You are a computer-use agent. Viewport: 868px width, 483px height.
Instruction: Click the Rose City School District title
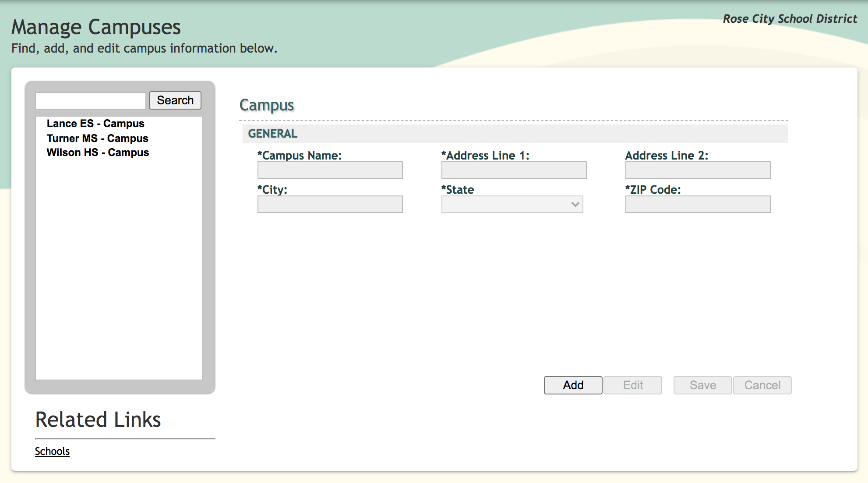(x=790, y=19)
